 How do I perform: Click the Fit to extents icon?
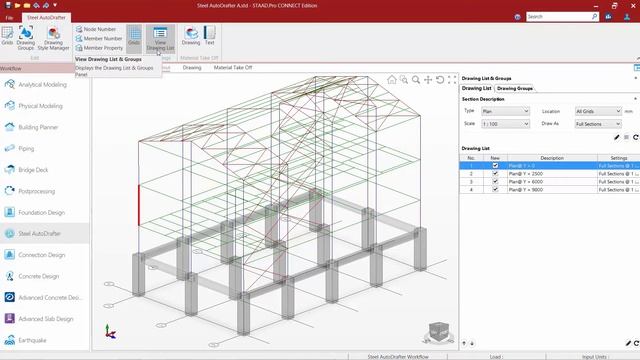[x=452, y=80]
